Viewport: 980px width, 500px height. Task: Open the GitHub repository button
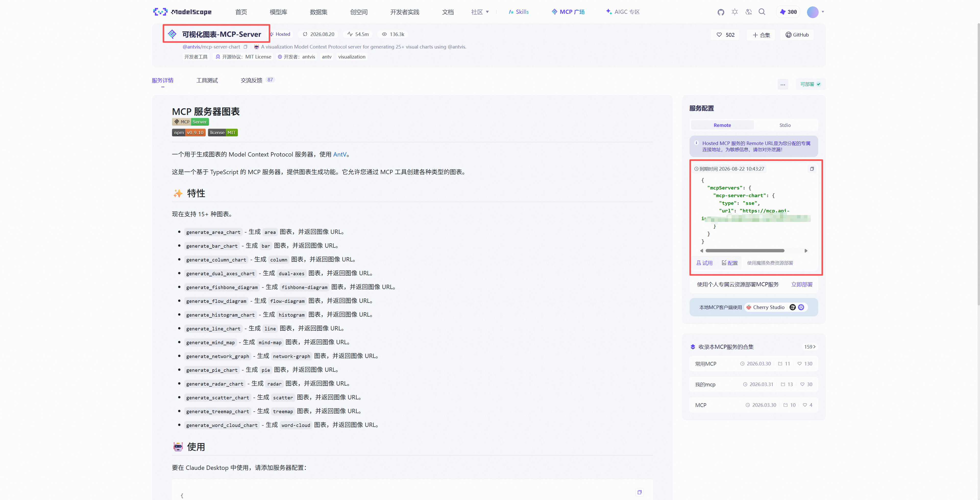[797, 35]
